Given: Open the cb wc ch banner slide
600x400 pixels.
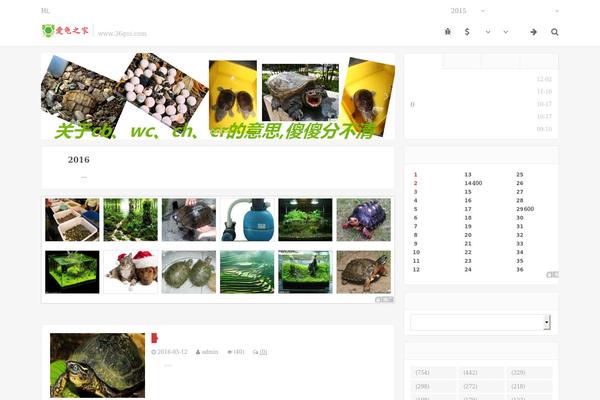Looking at the screenshot, I should 218,96.
